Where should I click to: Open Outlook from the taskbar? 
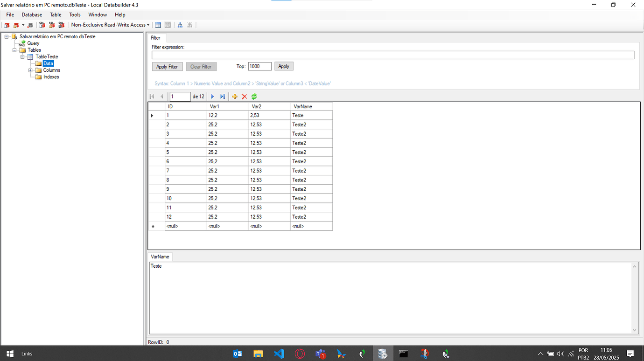[238, 354]
